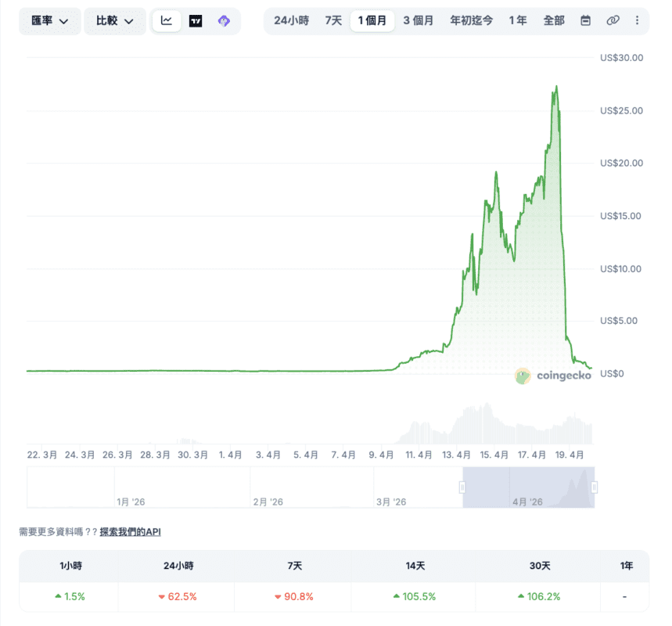Select the 1個月 time range
The height and width of the screenshot is (626, 672).
coord(372,21)
